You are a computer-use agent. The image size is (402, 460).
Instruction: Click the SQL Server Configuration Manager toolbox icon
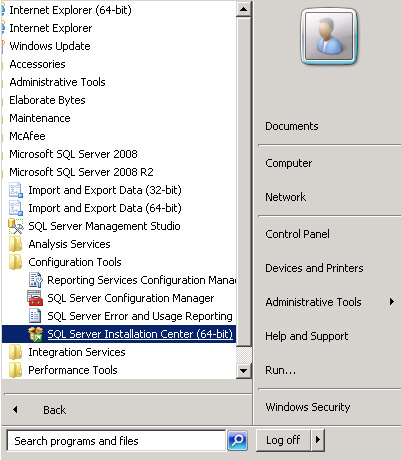point(35,298)
